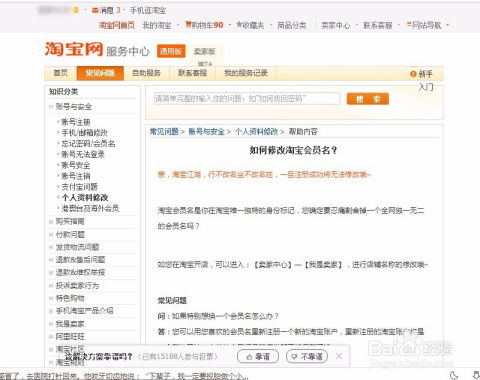Image resolution: width=480 pixels, height=380 pixels.
Task: Click the 淘宝网 logo
Action: pos(74,49)
